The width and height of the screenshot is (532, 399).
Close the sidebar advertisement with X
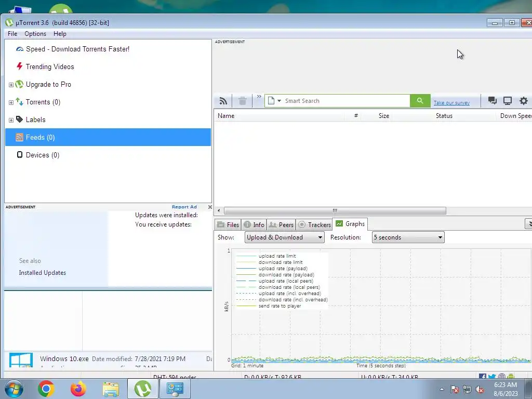pos(210,207)
